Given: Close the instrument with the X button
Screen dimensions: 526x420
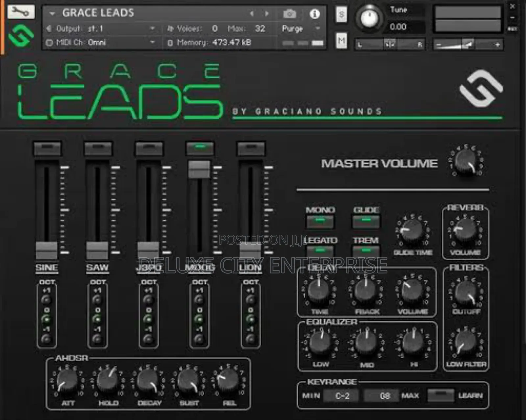Looking at the screenshot, I should (512, 6).
